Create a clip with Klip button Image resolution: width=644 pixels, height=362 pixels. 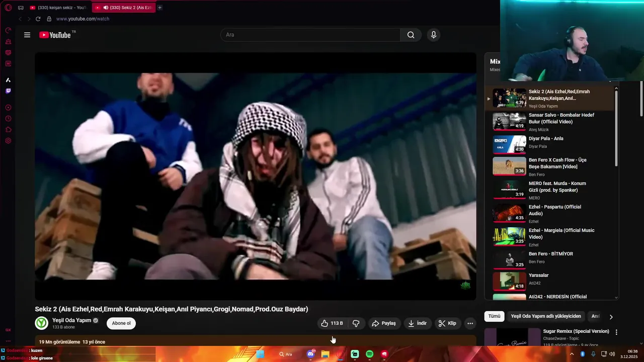pyautogui.click(x=447, y=323)
